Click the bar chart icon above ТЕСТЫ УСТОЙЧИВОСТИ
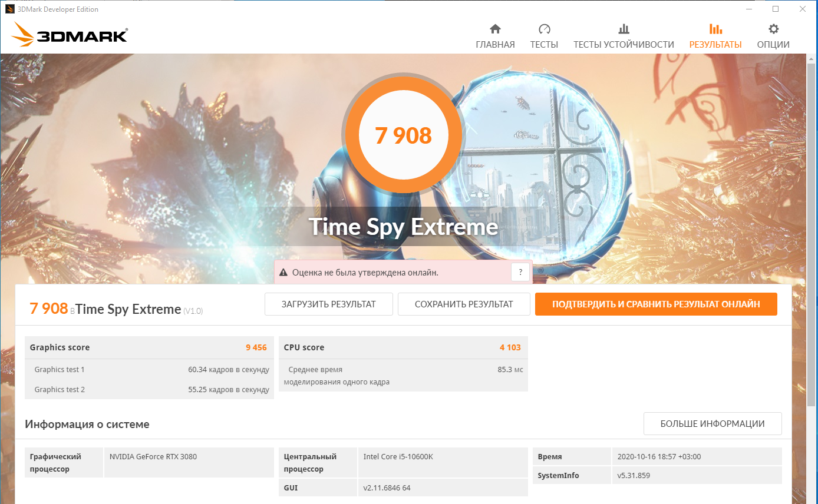This screenshot has height=504, width=818. 624,29
